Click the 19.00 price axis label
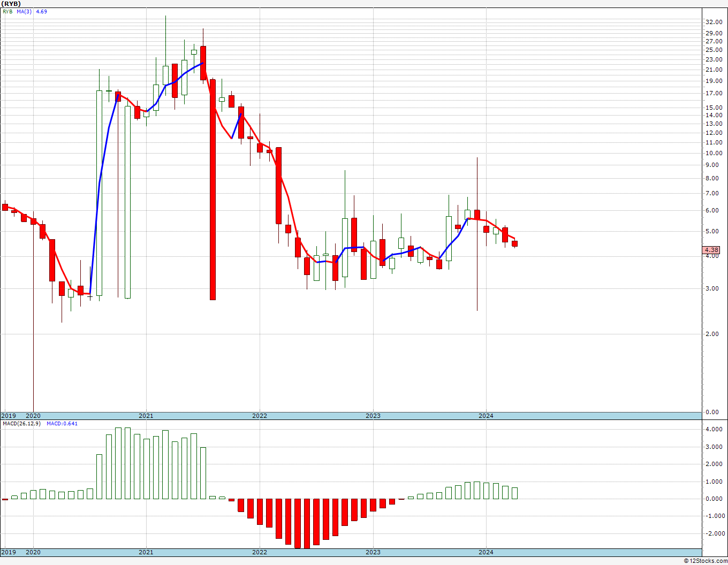 [x=714, y=81]
